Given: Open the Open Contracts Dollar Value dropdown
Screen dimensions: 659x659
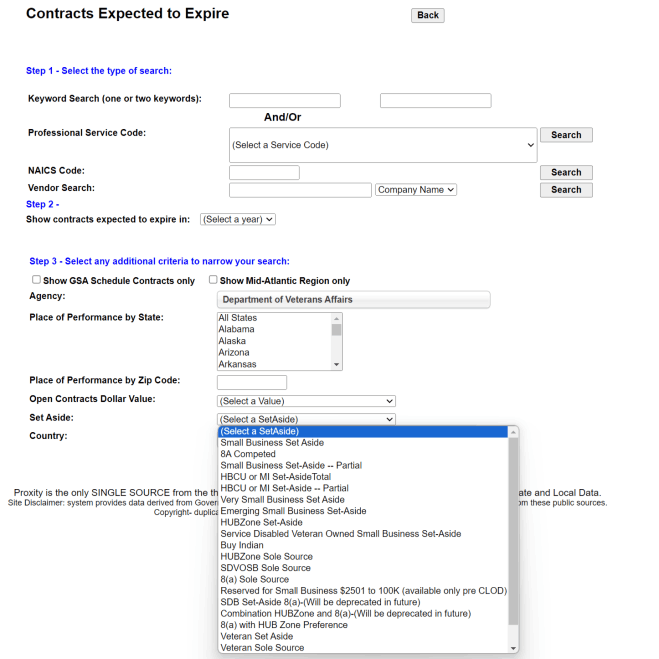Looking at the screenshot, I should click(306, 401).
